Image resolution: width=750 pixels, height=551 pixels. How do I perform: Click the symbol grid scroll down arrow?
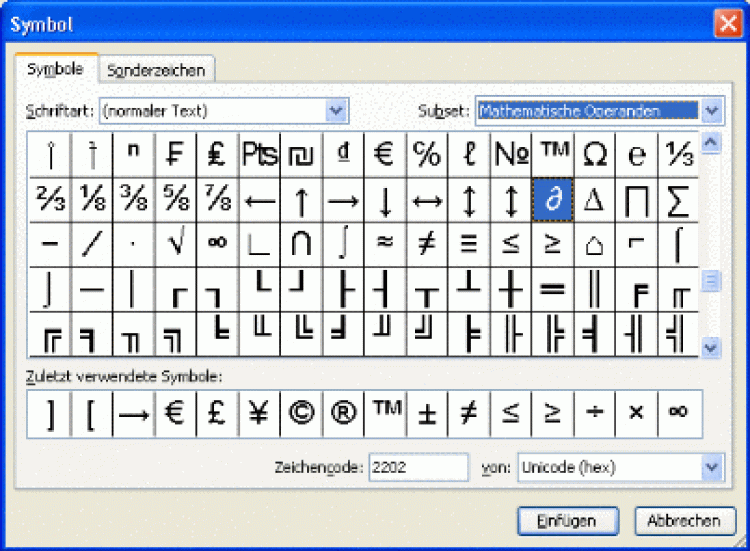coord(711,347)
